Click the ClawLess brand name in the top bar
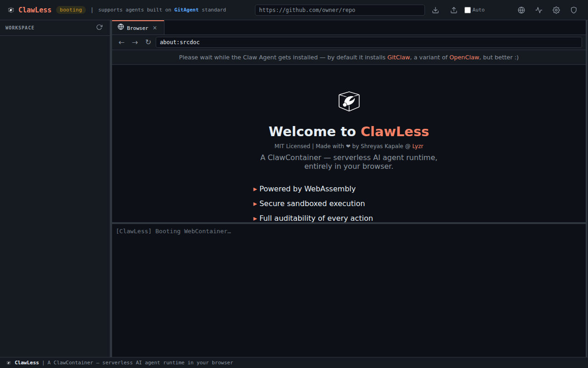The width and height of the screenshot is (588, 368). 35,10
